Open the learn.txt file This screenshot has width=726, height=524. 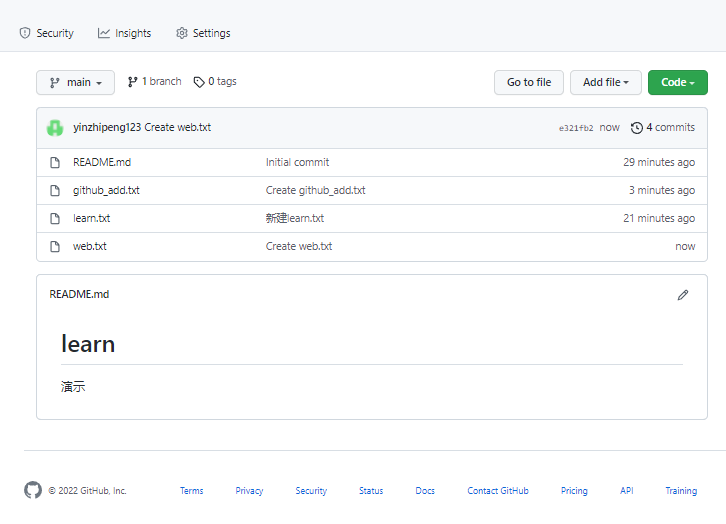92,218
